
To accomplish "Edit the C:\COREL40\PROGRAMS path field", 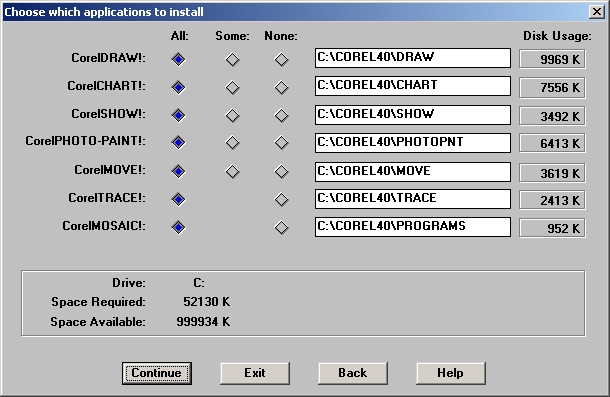I will click(413, 227).
